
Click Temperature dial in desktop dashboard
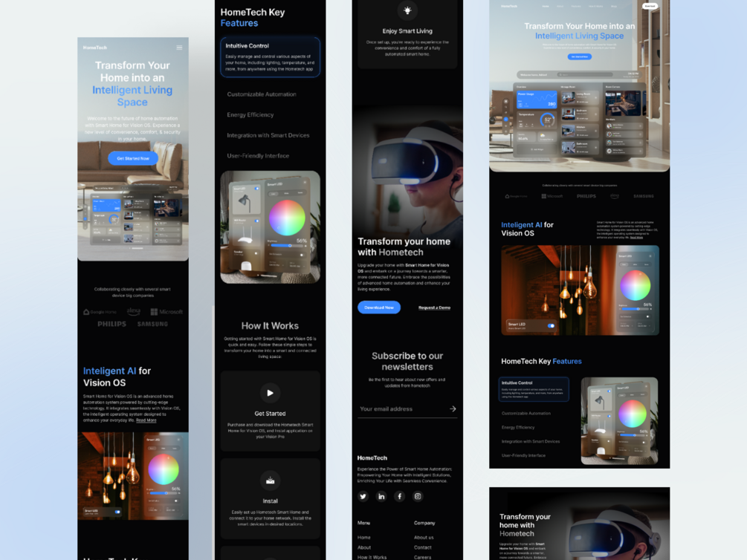point(548,120)
